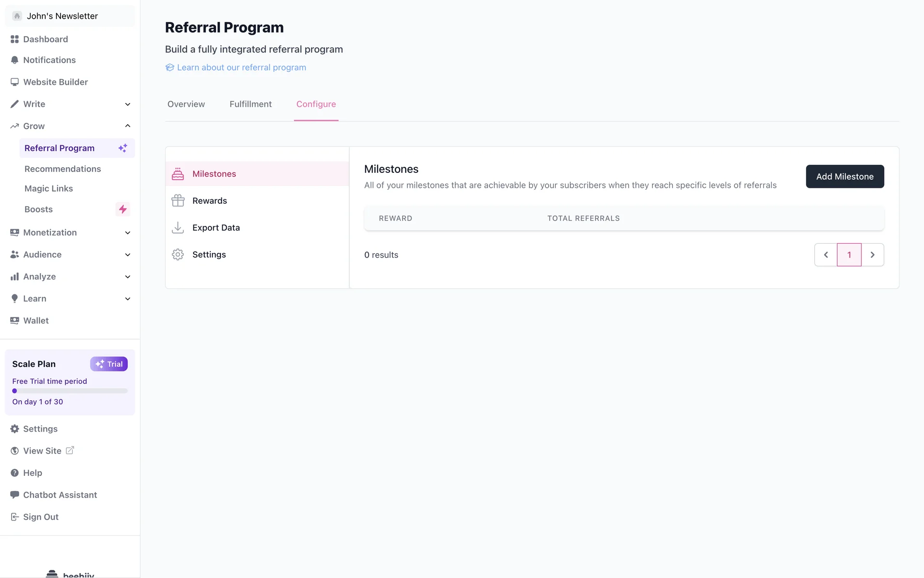Image resolution: width=924 pixels, height=578 pixels.
Task: Switch to the Overview tab
Action: 186,104
